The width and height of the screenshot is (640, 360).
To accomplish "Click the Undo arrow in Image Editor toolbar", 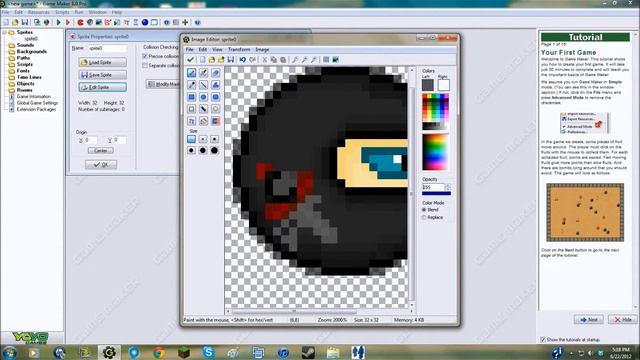I will 242,60.
